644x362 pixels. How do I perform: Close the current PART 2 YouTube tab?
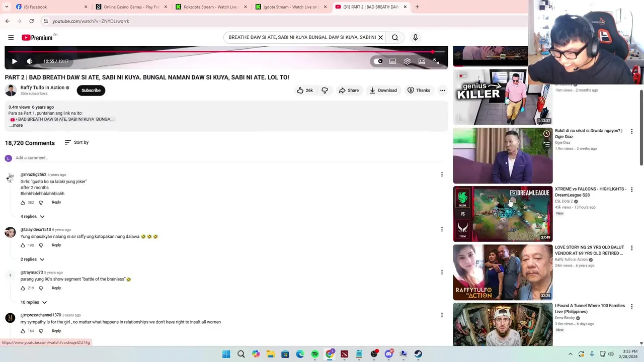pos(405,7)
